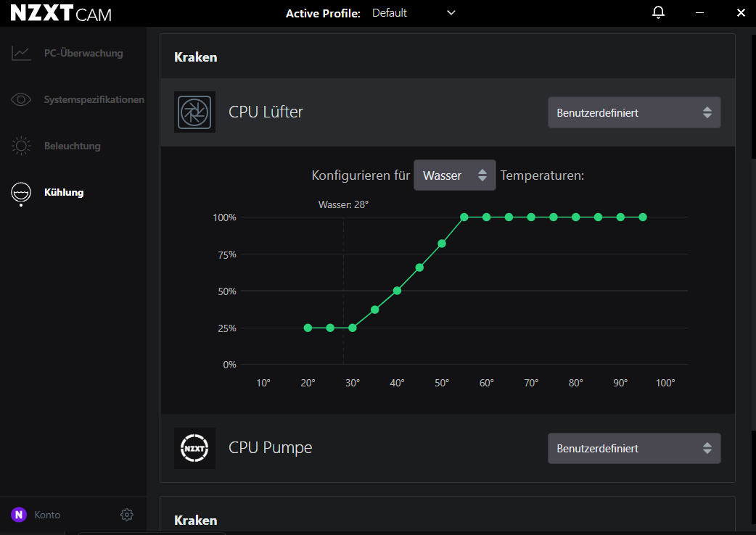Click the 50% y-axis label

[227, 291]
